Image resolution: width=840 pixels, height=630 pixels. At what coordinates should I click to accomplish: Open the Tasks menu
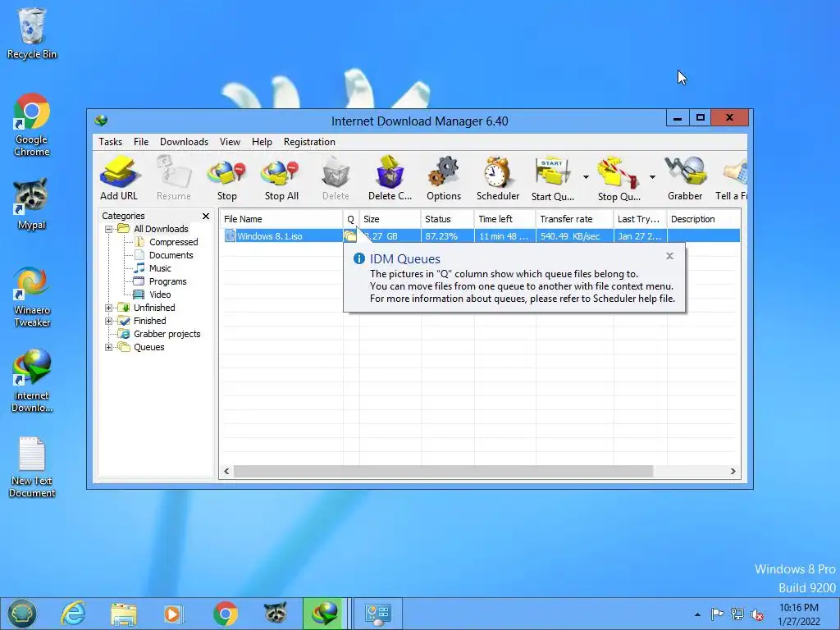(111, 142)
